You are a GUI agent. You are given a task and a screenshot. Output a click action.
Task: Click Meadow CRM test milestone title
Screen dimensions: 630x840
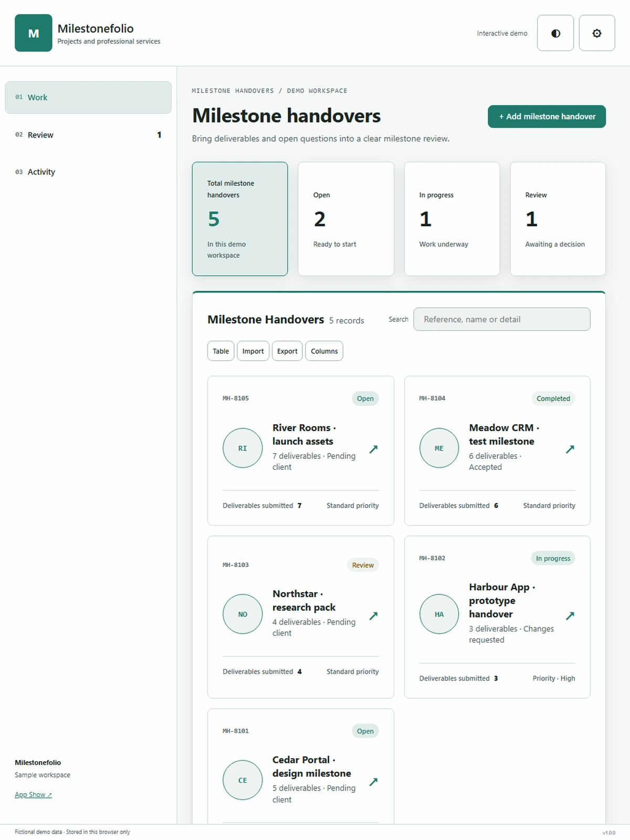tap(504, 435)
